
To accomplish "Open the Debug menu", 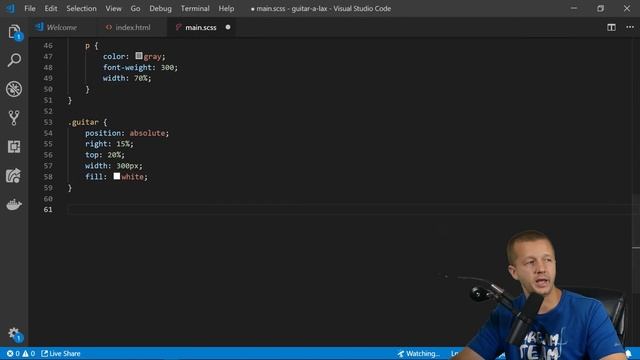I will click(x=160, y=8).
